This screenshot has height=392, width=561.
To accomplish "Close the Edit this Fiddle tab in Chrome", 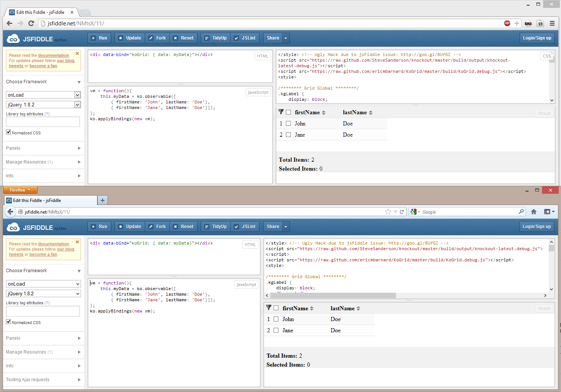I will [x=72, y=12].
